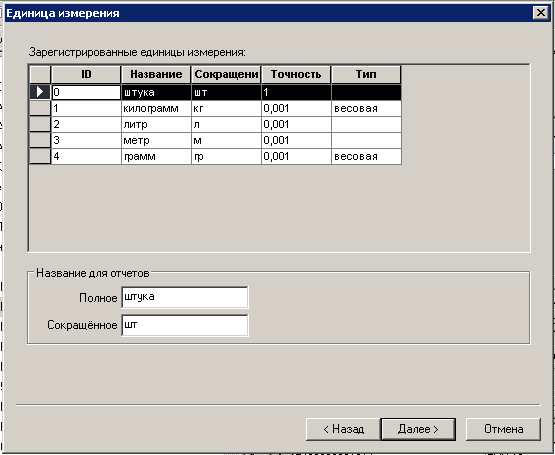This screenshot has width=555, height=455.
Task: Click the row header beside грамм
Action: pos(40,156)
